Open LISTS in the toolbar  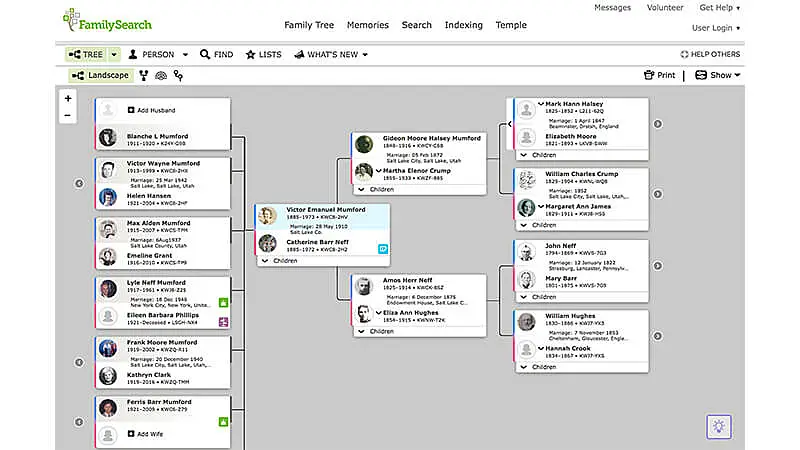264,55
